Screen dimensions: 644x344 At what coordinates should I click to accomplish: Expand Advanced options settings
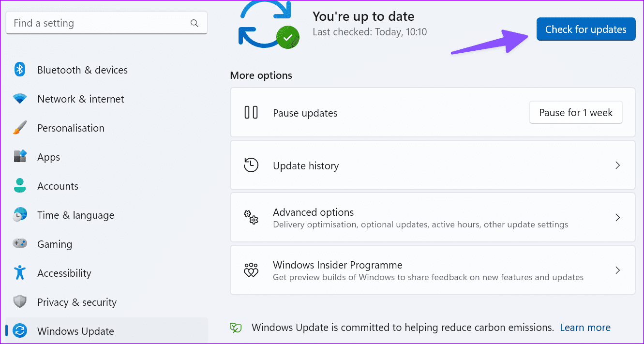617,217
